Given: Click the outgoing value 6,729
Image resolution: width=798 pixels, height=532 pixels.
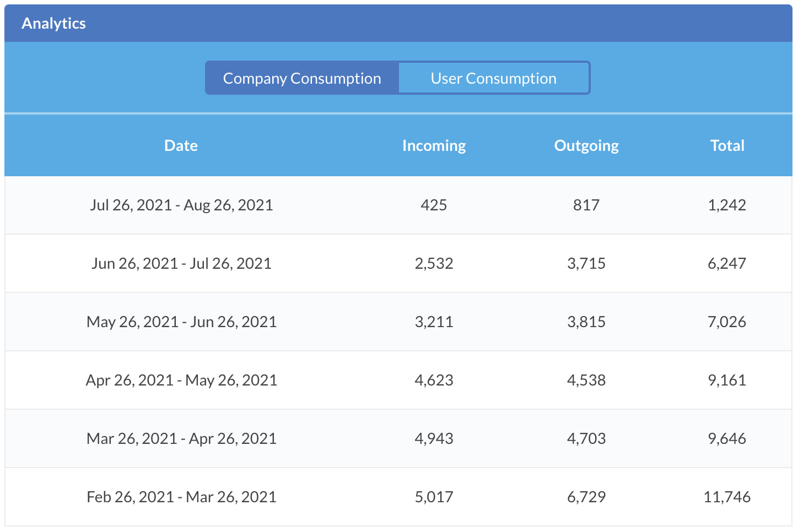Looking at the screenshot, I should 586,497.
